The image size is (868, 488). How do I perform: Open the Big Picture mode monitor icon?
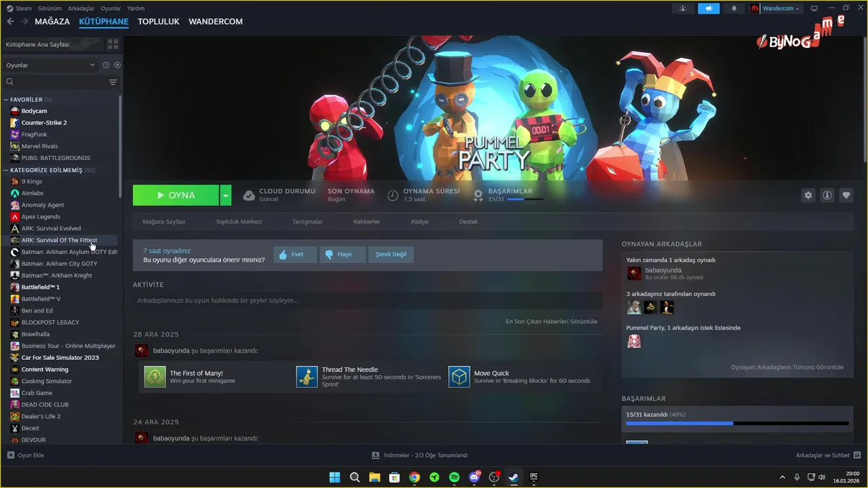click(x=814, y=9)
